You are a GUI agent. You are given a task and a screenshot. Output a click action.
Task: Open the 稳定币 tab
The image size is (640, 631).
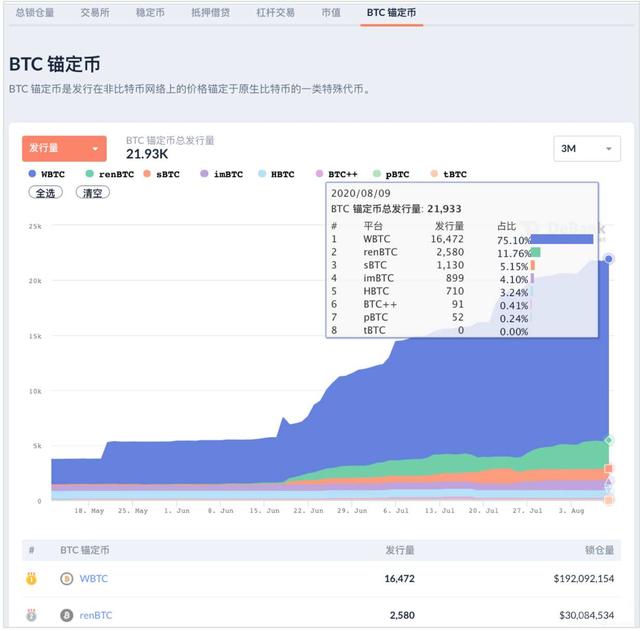click(150, 13)
